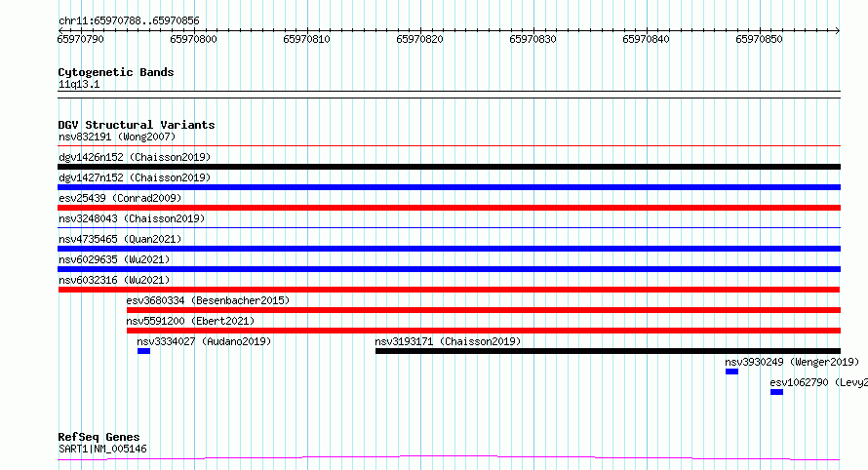
Task: Select the nsv3193171 black variant bar
Action: [x=608, y=351]
